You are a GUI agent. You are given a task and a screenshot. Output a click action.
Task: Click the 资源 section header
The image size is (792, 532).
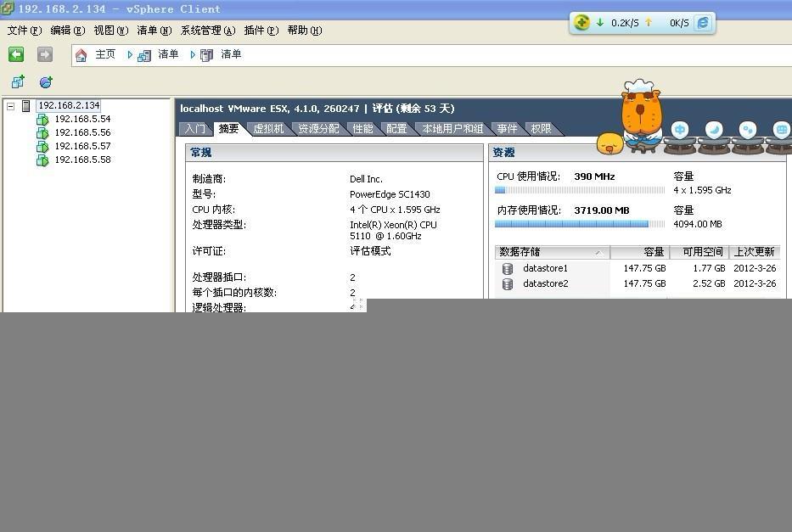(x=503, y=153)
